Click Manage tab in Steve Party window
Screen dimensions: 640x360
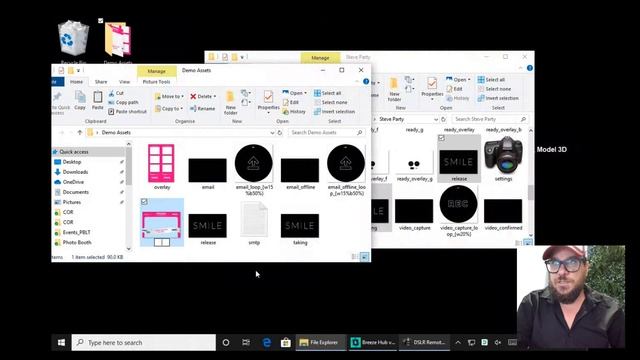[320, 58]
